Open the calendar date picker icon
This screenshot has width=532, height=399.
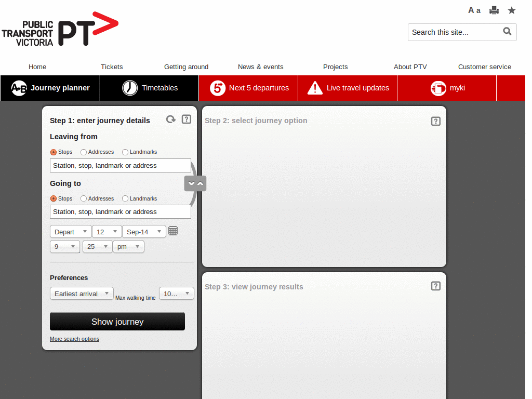[173, 231]
